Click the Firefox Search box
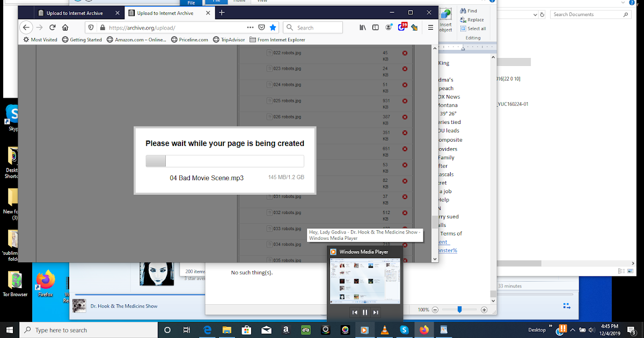 (x=312, y=27)
